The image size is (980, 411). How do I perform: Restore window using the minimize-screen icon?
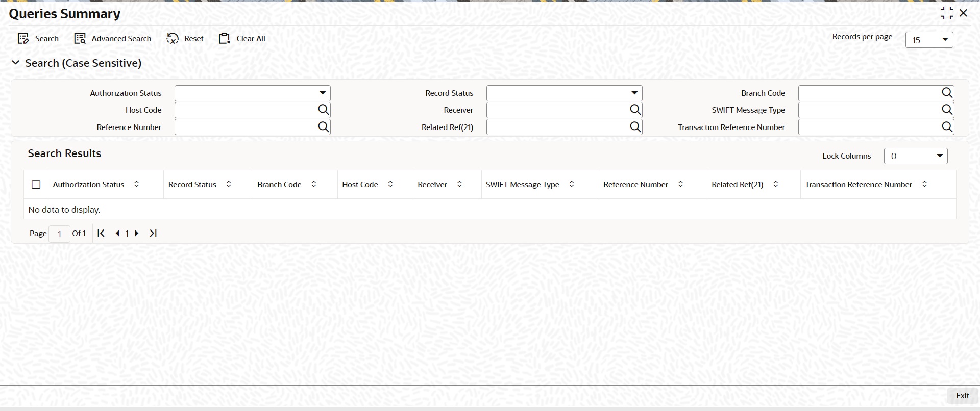[947, 13]
